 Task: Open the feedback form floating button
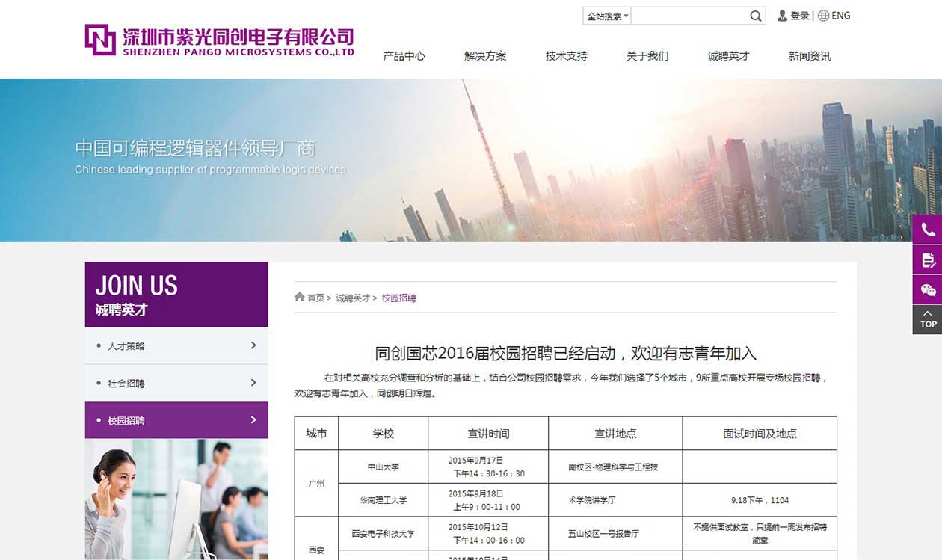927,259
